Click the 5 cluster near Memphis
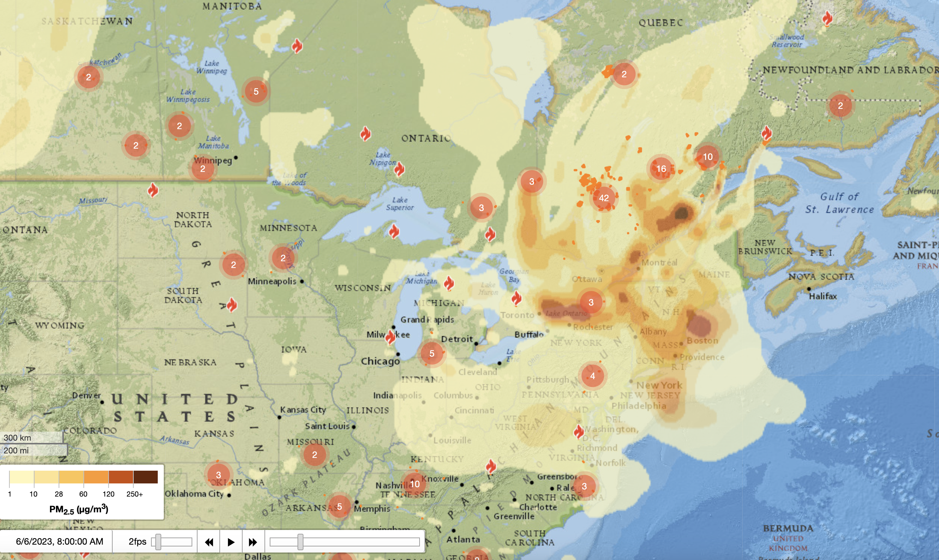 (339, 506)
